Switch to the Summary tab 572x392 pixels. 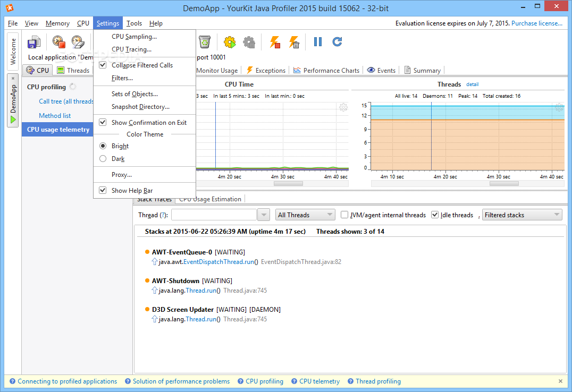pyautogui.click(x=423, y=70)
